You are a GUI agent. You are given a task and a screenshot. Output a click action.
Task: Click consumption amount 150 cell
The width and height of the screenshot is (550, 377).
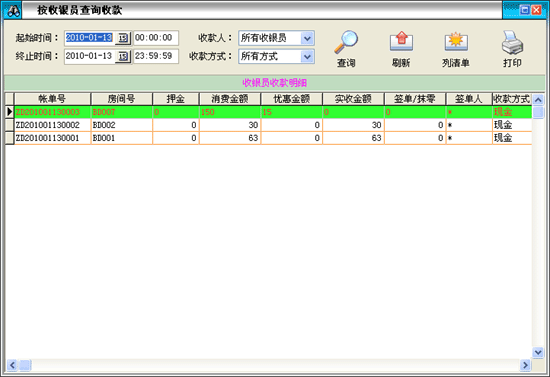pos(230,112)
